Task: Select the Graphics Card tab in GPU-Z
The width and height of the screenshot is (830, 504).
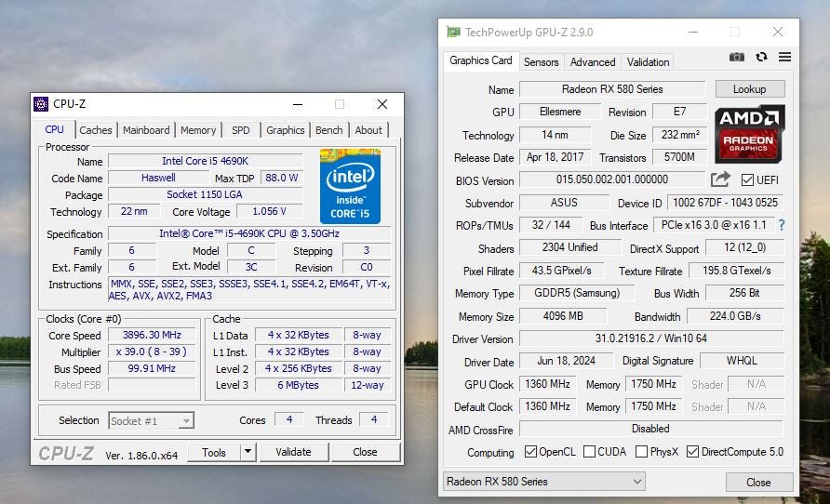Action: 481,60
